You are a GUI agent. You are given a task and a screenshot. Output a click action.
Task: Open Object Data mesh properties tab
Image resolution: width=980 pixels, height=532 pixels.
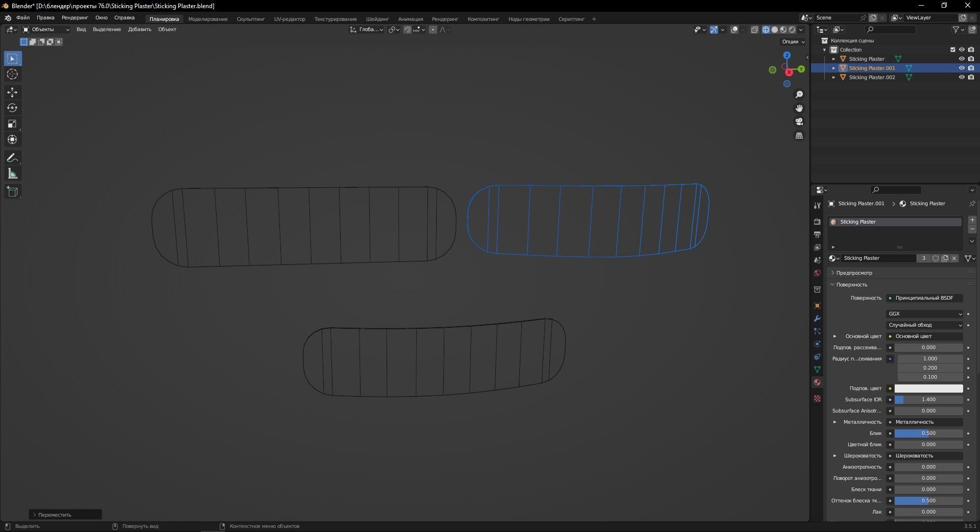[x=817, y=369]
